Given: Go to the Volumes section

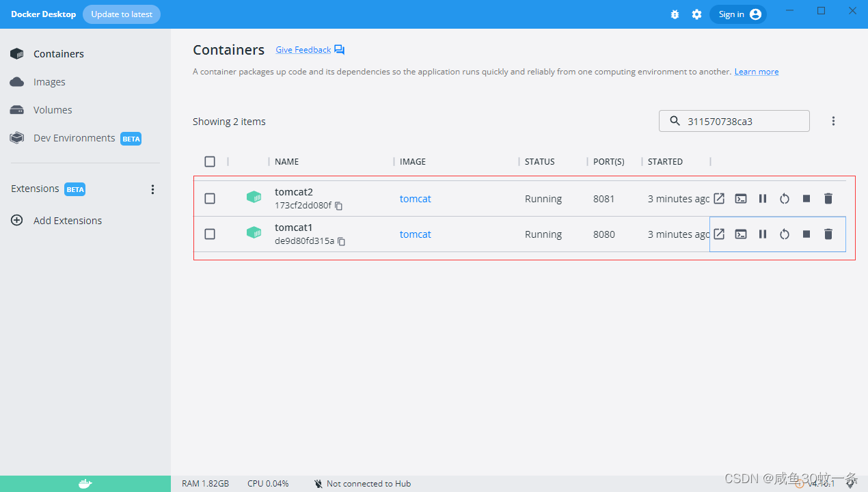Looking at the screenshot, I should [53, 109].
